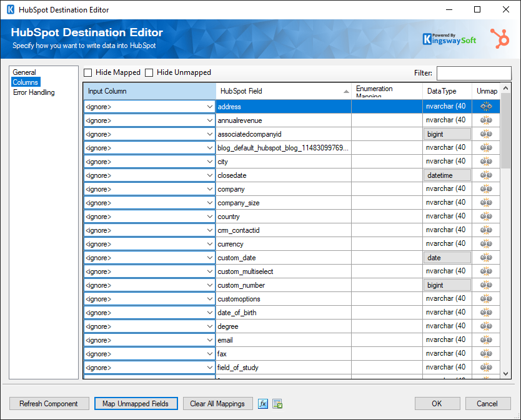Viewport: 521px width, 420px height.
Task: Click the datetime type button for closedate
Action: point(447,175)
